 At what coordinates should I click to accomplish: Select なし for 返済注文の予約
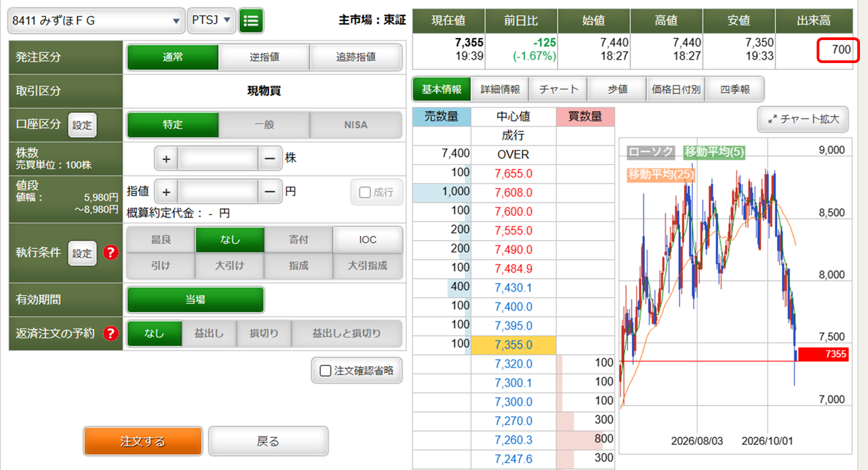pyautogui.click(x=155, y=333)
